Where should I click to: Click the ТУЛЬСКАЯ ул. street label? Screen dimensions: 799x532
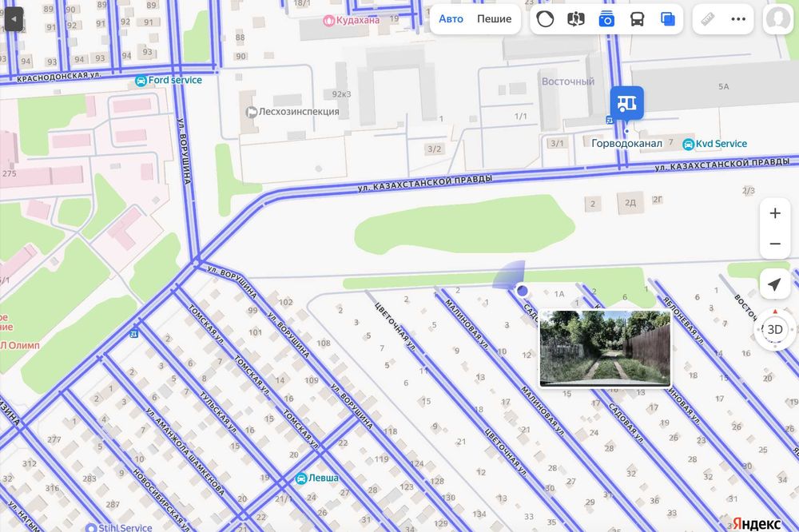pos(219,413)
